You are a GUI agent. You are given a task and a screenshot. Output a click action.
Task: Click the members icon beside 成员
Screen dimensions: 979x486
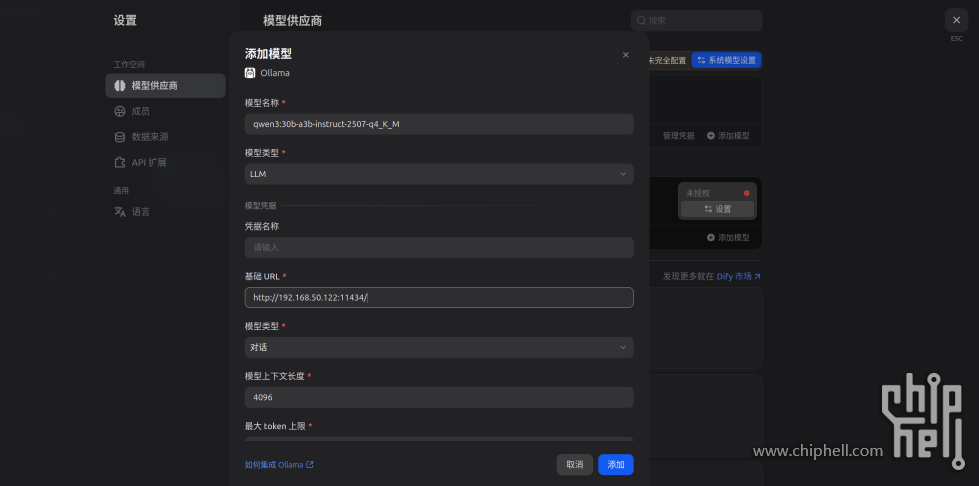point(120,111)
